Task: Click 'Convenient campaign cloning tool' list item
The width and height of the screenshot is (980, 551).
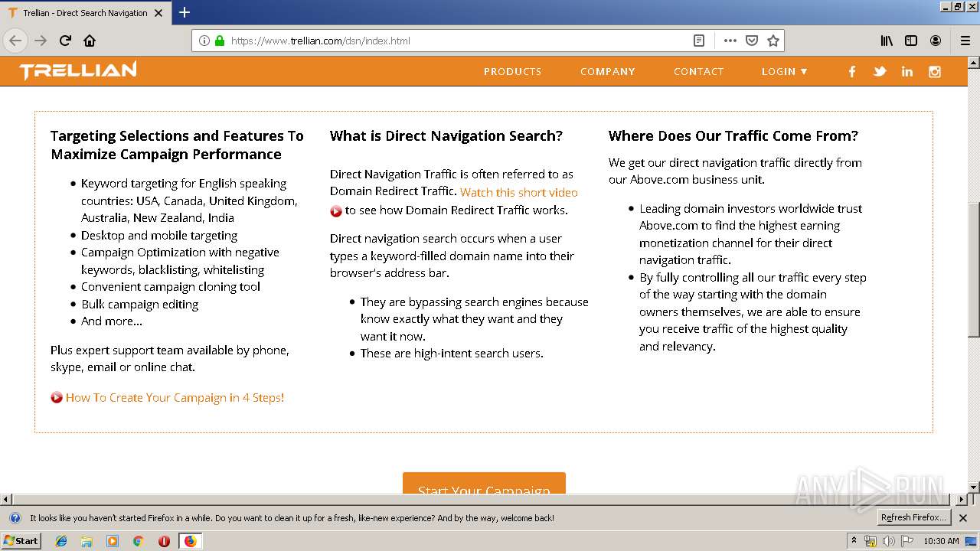Action: [171, 286]
